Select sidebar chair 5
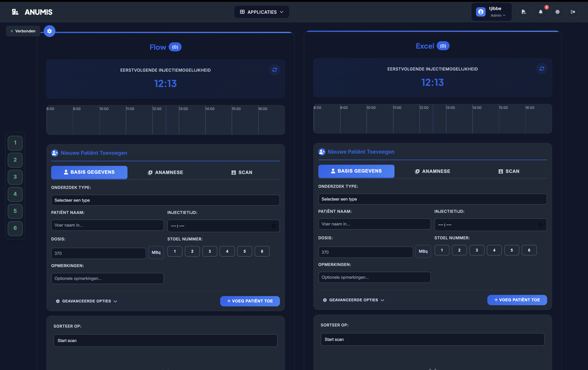This screenshot has height=370, width=588. click(15, 211)
